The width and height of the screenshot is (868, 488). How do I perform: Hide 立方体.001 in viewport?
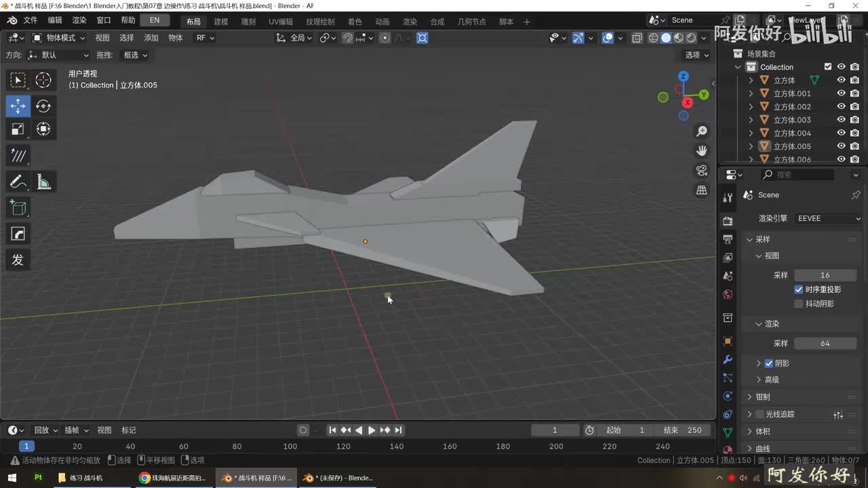(842, 94)
